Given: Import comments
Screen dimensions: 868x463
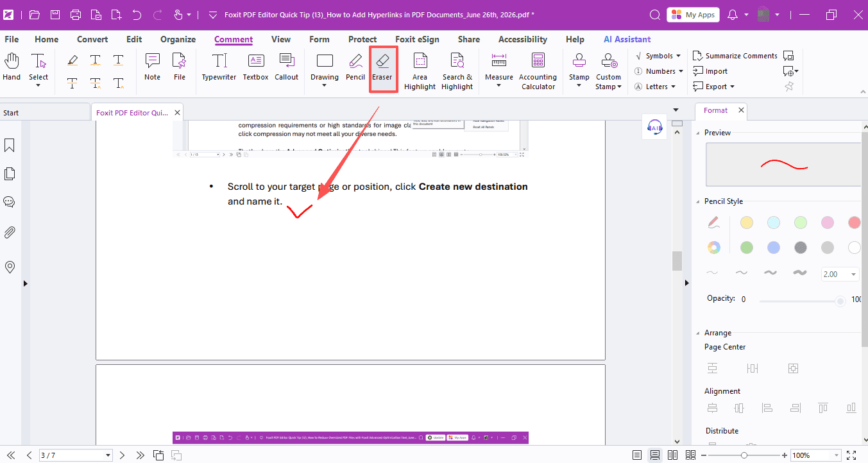Looking at the screenshot, I should (711, 71).
